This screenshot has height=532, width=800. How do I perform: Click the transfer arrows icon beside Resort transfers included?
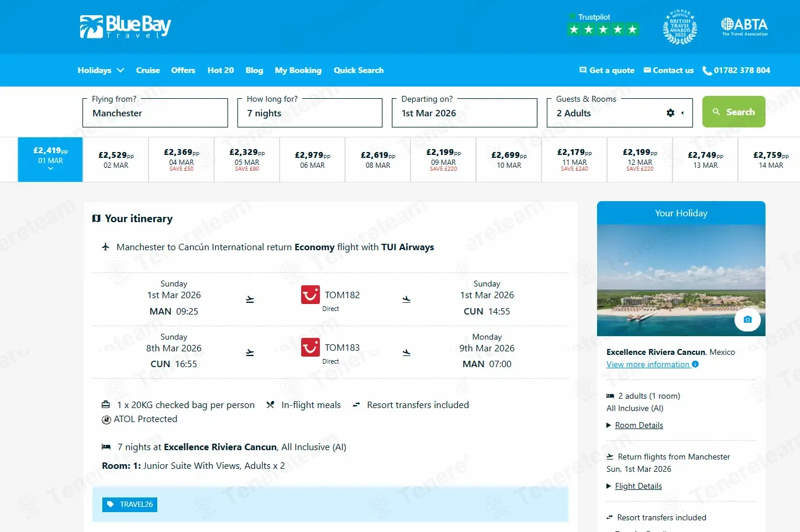click(356, 405)
